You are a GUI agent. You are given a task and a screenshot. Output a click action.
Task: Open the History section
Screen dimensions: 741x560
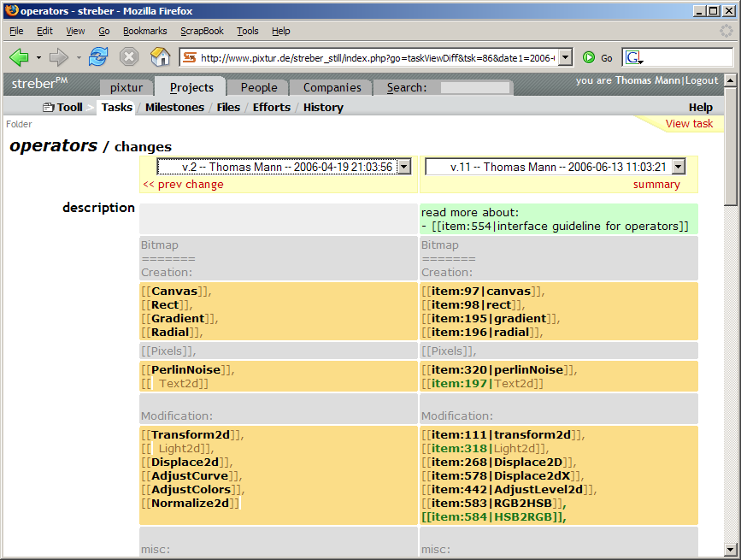323,107
